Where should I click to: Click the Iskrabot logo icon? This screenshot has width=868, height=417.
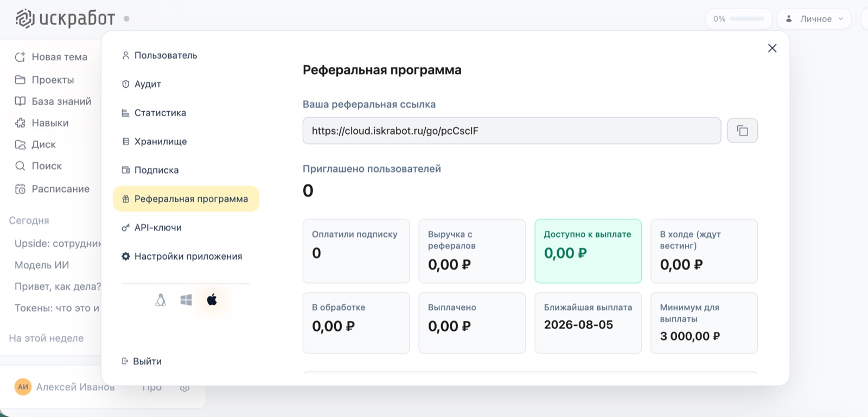tap(25, 18)
